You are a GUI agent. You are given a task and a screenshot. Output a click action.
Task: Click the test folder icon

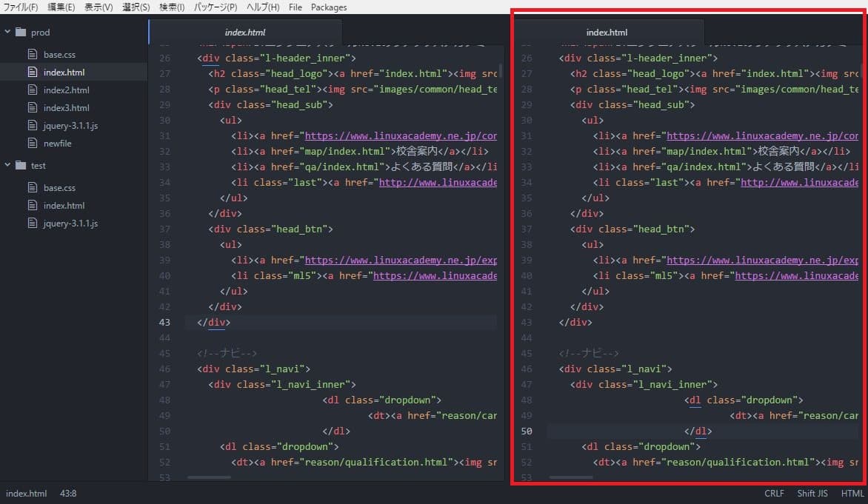pos(20,166)
